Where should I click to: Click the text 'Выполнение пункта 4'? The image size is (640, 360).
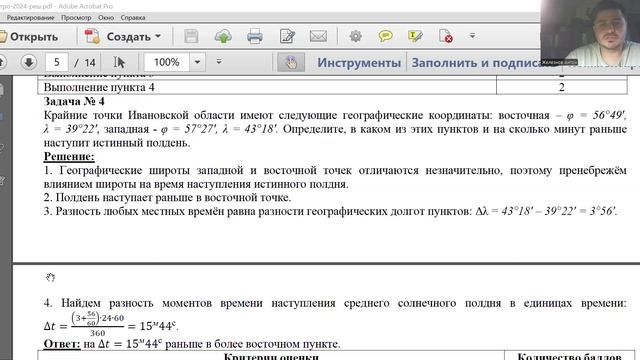pos(99,87)
